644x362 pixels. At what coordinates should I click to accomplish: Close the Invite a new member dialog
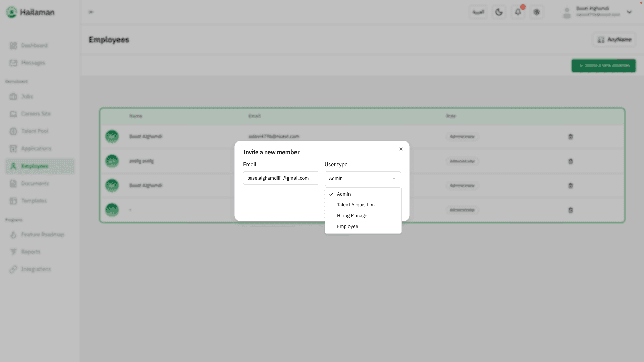click(401, 149)
